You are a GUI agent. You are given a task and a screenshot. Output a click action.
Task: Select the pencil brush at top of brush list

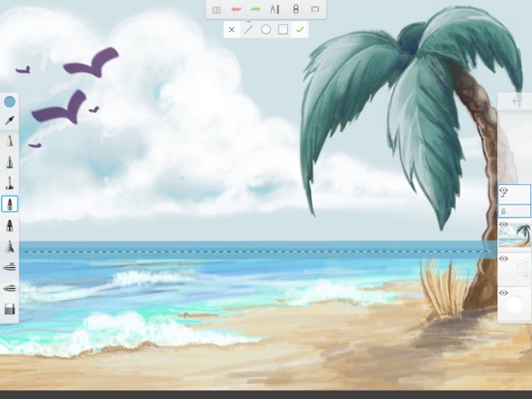click(x=10, y=141)
